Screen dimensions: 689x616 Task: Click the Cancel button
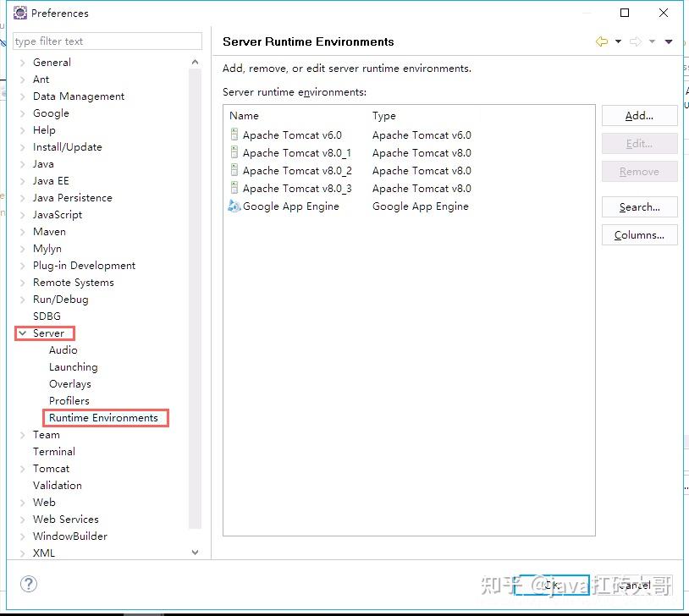(634, 585)
